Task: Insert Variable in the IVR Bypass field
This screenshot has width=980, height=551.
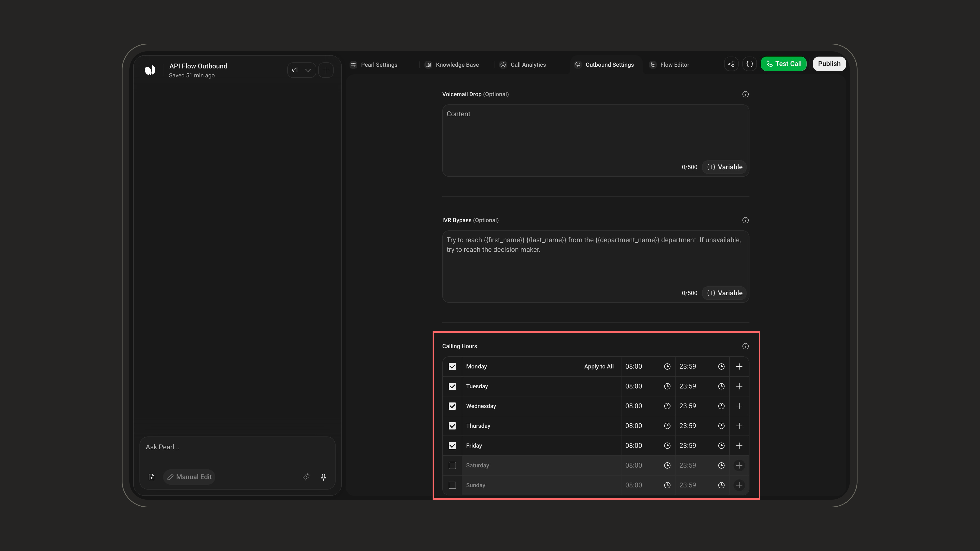Action: pos(724,293)
